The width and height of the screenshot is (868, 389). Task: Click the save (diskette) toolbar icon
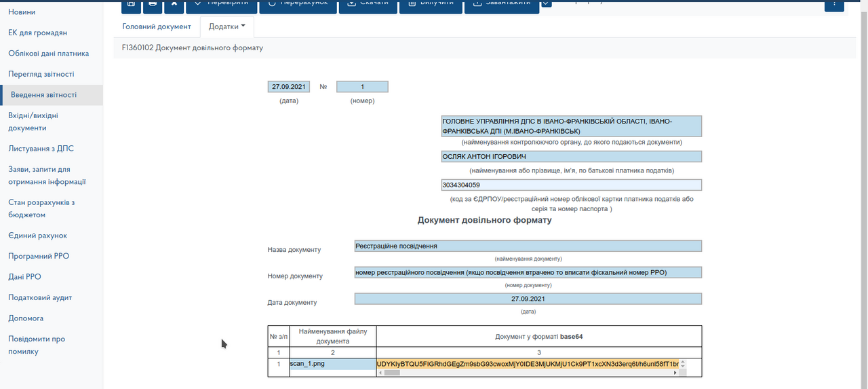point(131,4)
